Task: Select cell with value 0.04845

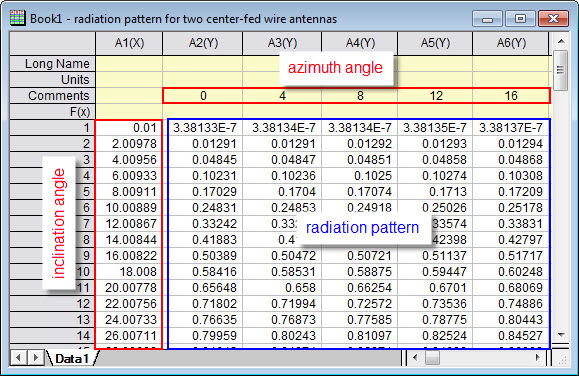Action: [x=203, y=160]
